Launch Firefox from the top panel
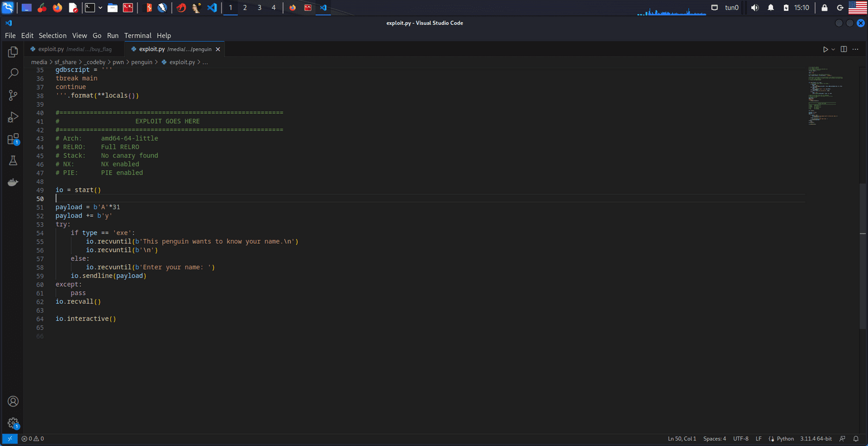The width and height of the screenshot is (868, 446). [x=58, y=8]
